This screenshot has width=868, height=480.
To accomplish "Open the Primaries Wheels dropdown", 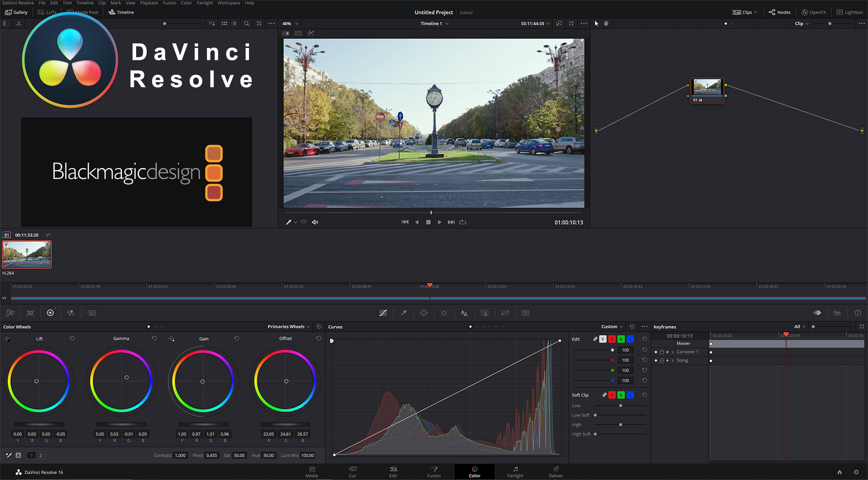I will point(289,327).
